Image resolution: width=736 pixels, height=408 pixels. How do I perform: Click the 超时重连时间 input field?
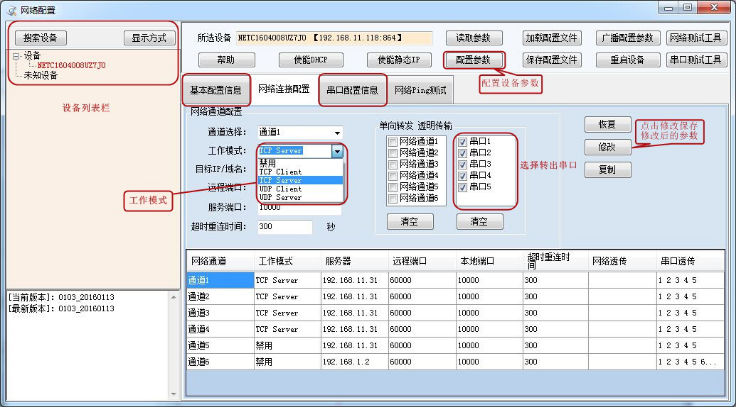(285, 227)
